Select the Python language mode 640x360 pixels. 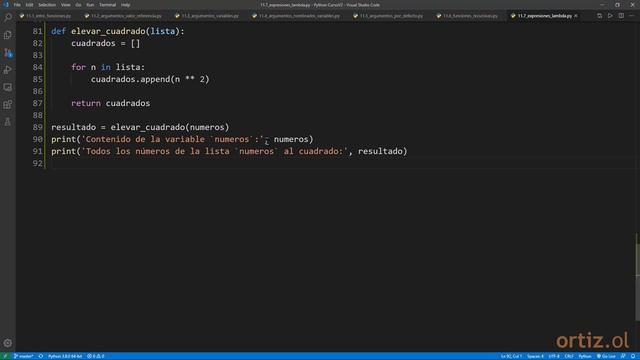tap(584, 356)
